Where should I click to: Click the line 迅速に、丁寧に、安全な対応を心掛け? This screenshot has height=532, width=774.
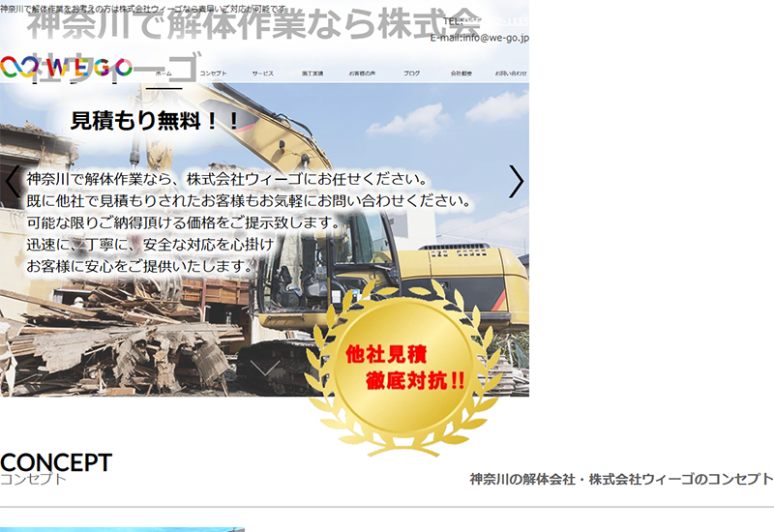coord(150,245)
